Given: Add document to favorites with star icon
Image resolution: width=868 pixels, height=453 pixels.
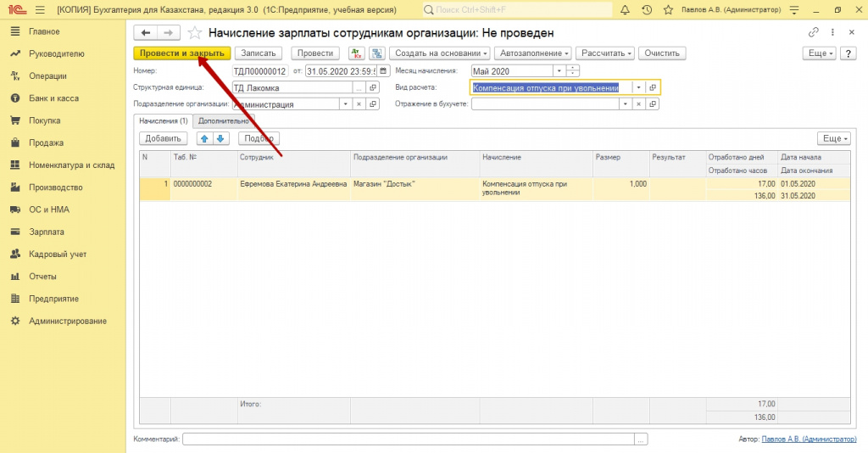Looking at the screenshot, I should coord(194,33).
